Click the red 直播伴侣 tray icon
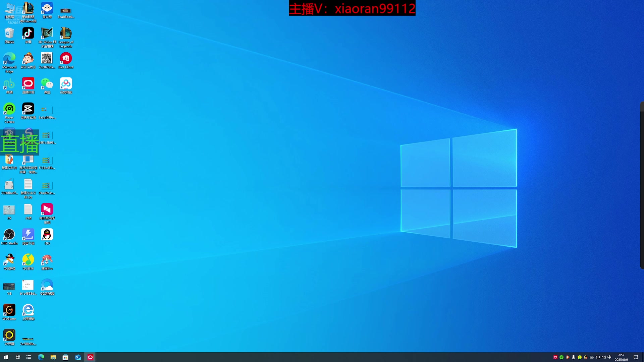Image resolution: width=644 pixels, height=362 pixels. (x=555, y=357)
